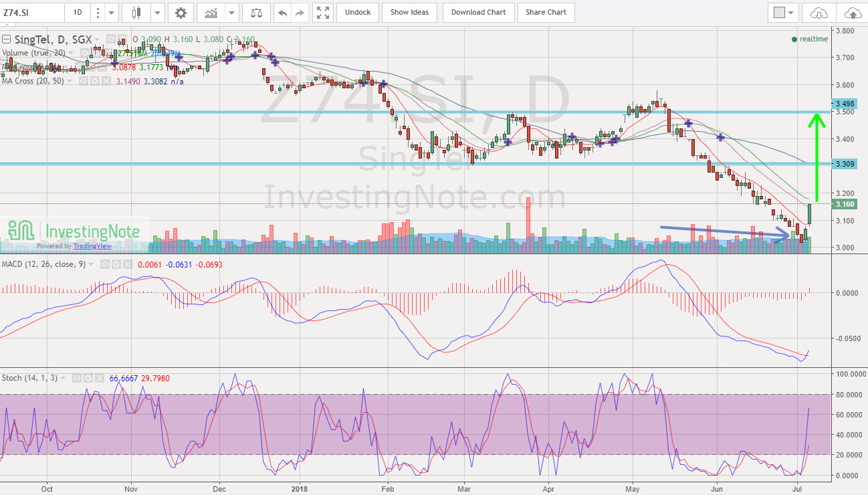The image size is (868, 495).
Task: Redo the last chart action
Action: (299, 13)
